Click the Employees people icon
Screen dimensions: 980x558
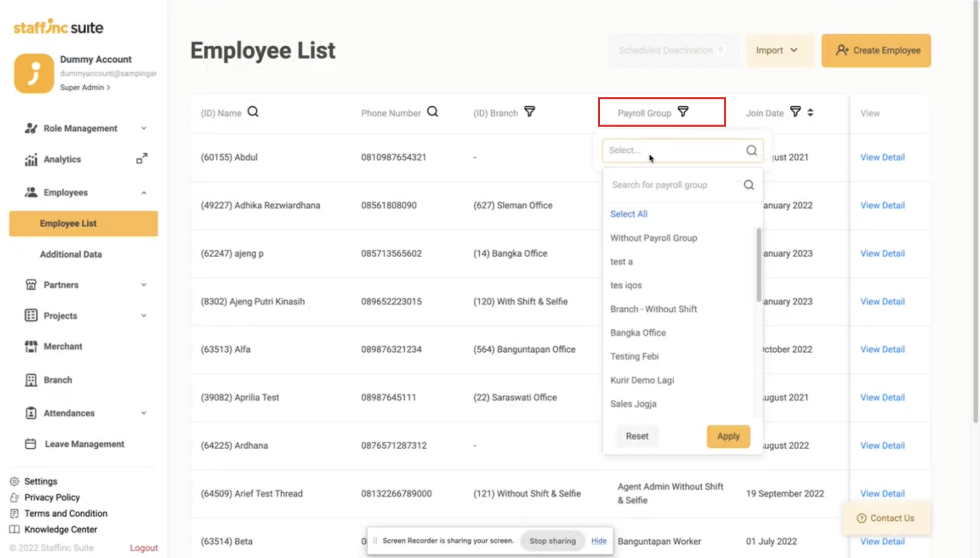[31, 192]
